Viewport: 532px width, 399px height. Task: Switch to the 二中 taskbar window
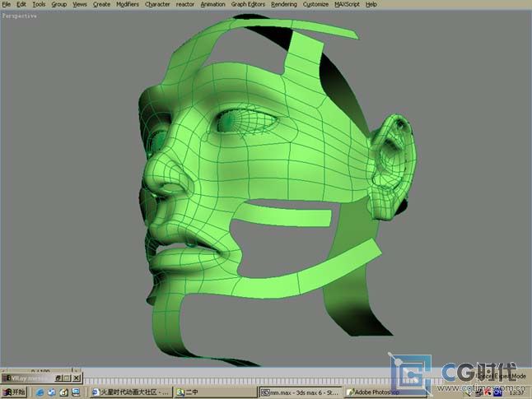click(216, 392)
